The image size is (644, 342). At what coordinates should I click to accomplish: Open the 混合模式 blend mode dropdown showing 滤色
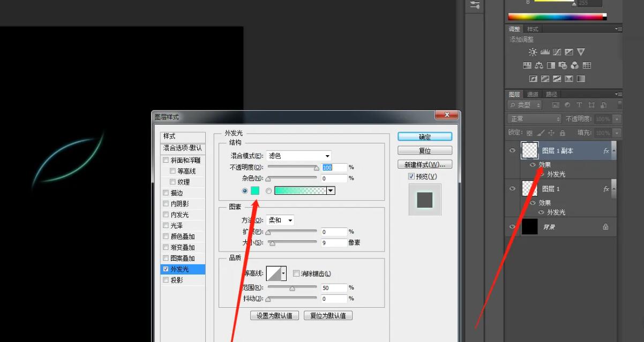coord(298,155)
